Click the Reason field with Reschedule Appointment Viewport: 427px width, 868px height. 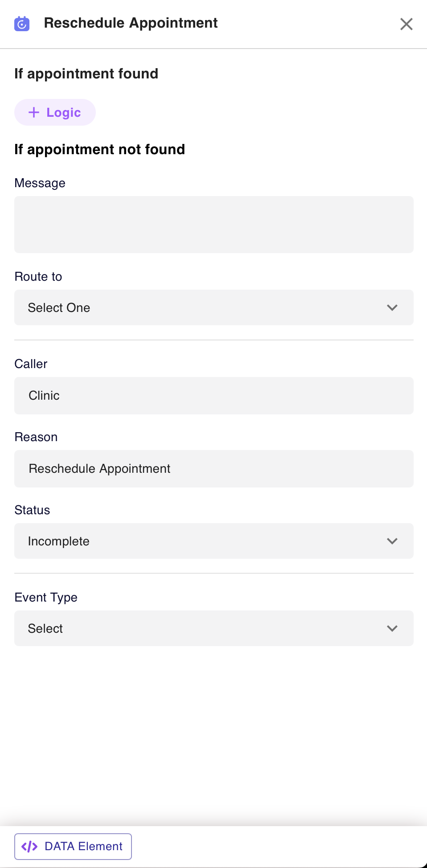(x=214, y=469)
